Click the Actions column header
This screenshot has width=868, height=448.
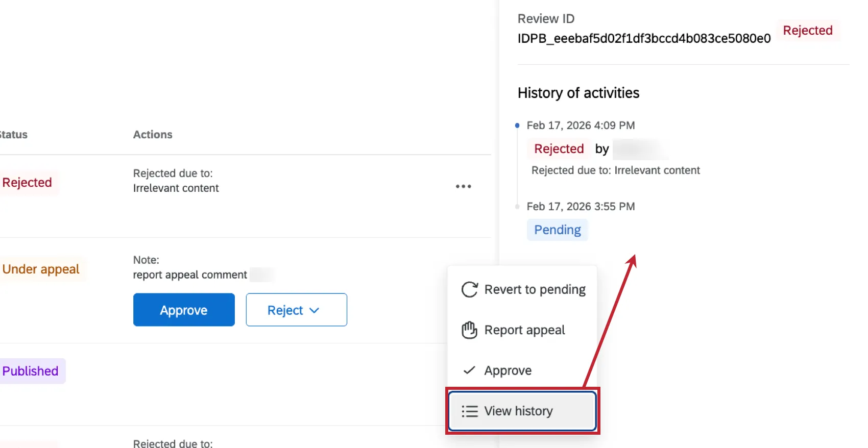pyautogui.click(x=153, y=135)
